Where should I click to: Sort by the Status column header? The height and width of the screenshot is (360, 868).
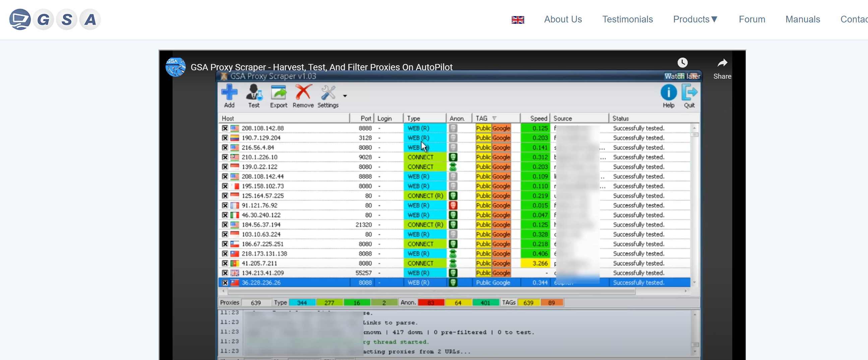pyautogui.click(x=654, y=118)
